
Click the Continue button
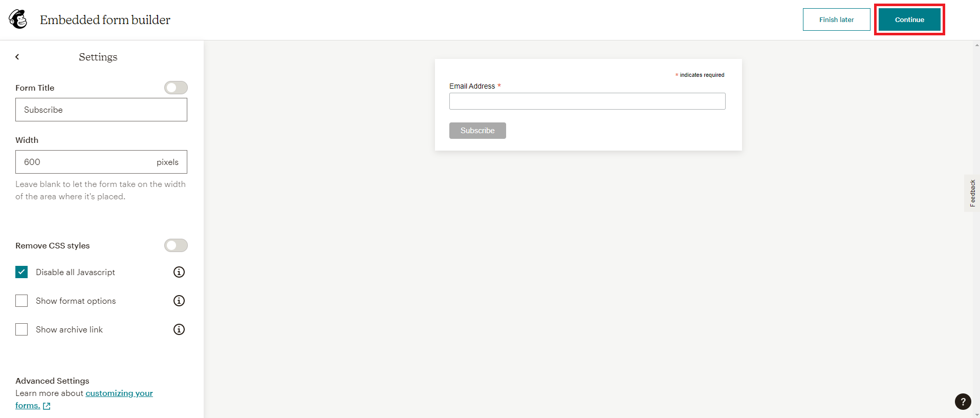(x=909, y=19)
